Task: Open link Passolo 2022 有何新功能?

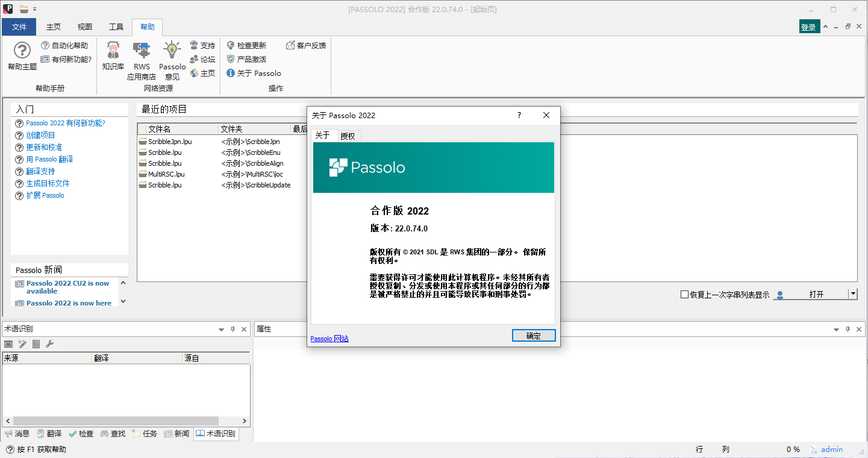Action: pyautogui.click(x=66, y=123)
